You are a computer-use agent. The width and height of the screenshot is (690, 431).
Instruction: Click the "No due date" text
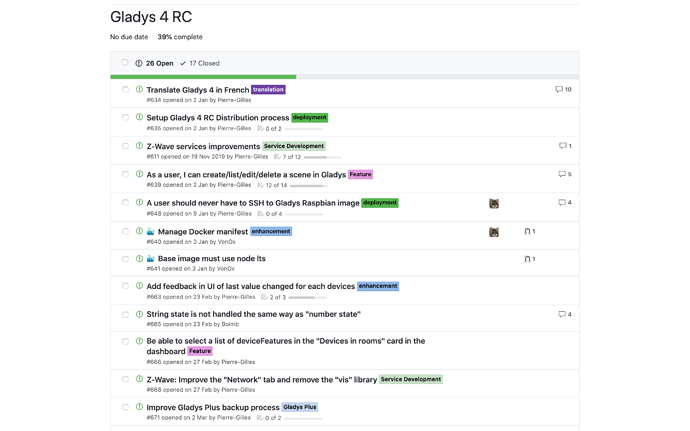(129, 37)
